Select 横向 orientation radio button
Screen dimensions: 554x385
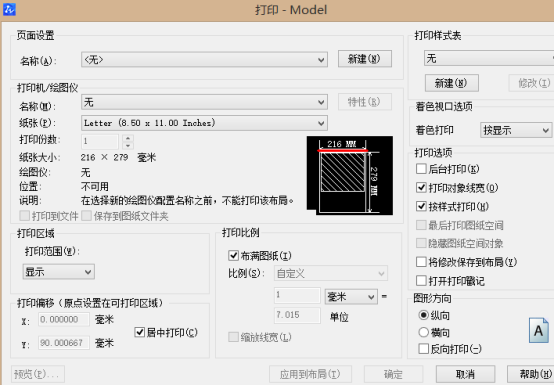(x=423, y=332)
